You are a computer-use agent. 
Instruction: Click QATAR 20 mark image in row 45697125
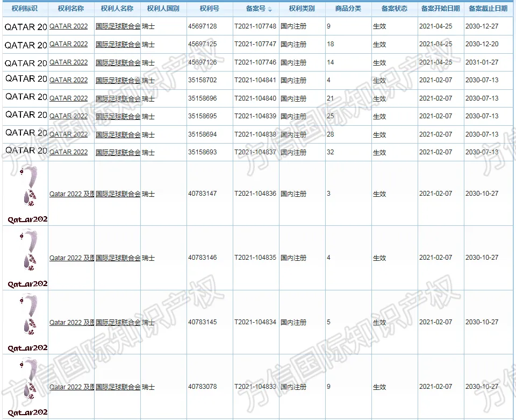coord(26,45)
